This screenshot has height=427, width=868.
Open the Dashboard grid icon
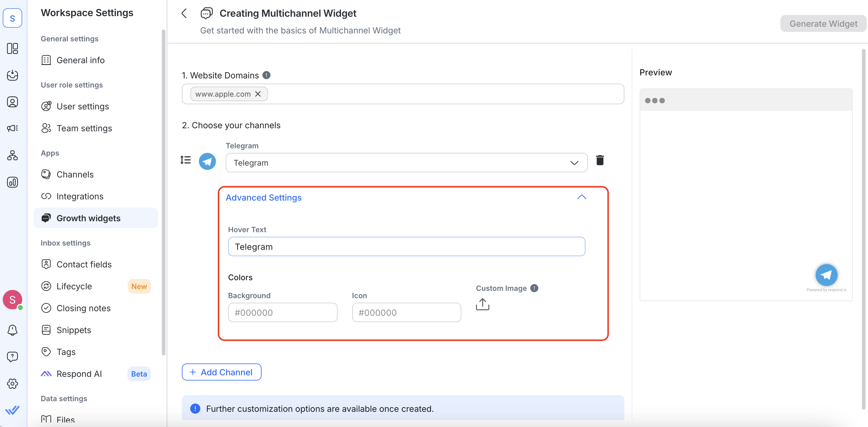coord(12,48)
